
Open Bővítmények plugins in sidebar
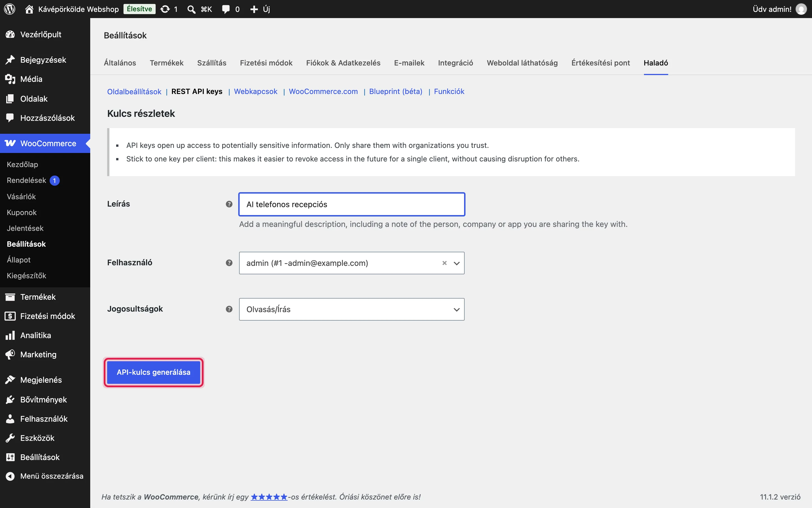click(x=45, y=399)
